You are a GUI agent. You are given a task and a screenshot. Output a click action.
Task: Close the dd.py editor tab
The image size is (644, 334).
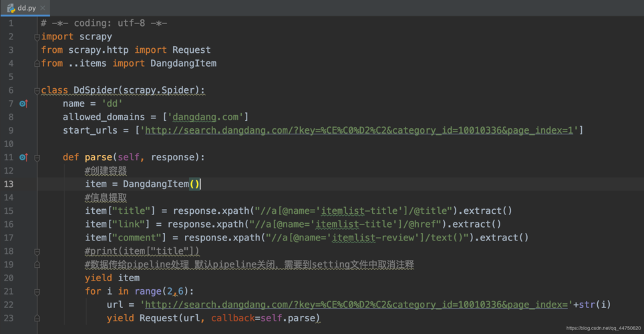(43, 8)
